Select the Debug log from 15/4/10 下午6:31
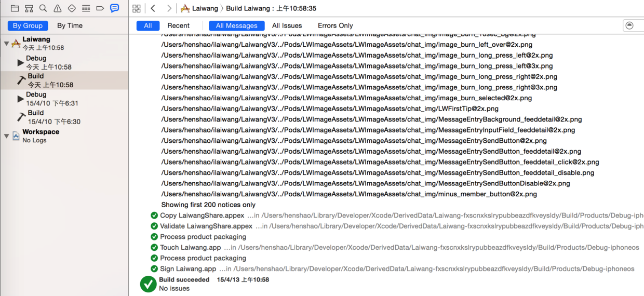 64,99
